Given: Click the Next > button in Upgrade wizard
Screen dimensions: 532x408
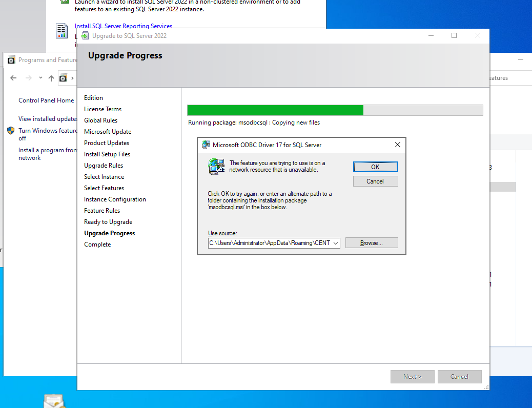Looking at the screenshot, I should pyautogui.click(x=412, y=376).
